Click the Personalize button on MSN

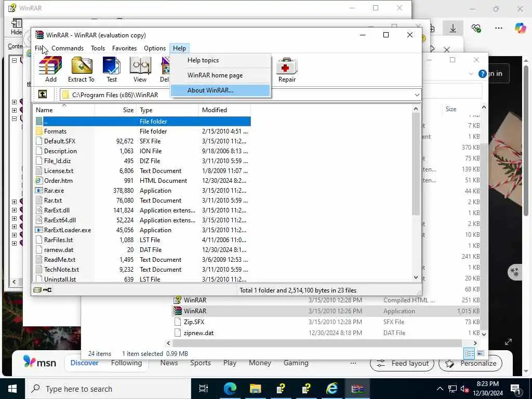coord(470,363)
